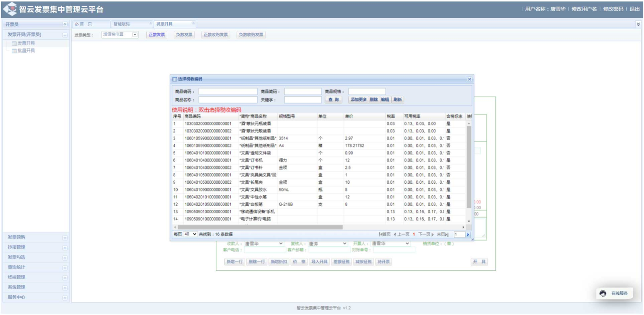Go to the 末页 last page
644x315 pixels.
point(443,234)
